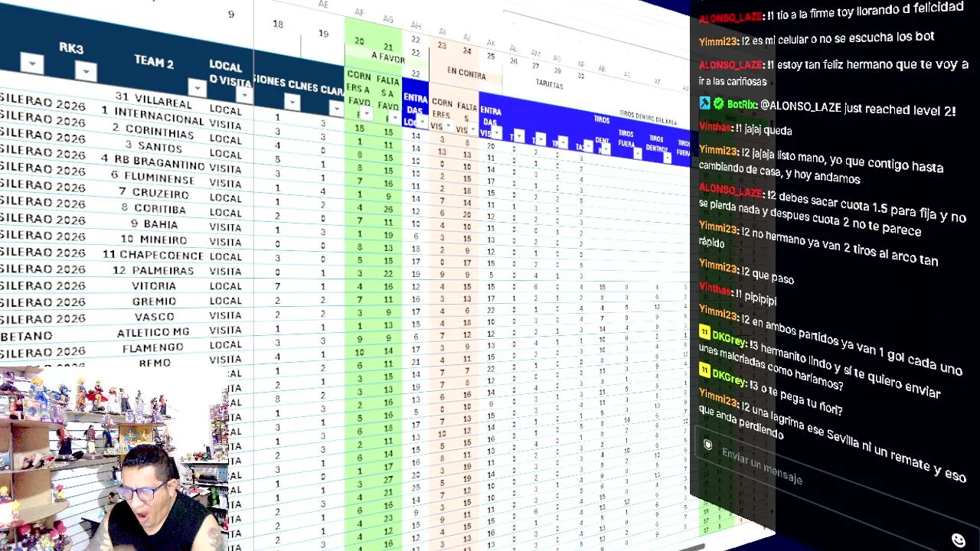Select the 'GREMIO' team cell
The image size is (980, 551).
(x=154, y=301)
